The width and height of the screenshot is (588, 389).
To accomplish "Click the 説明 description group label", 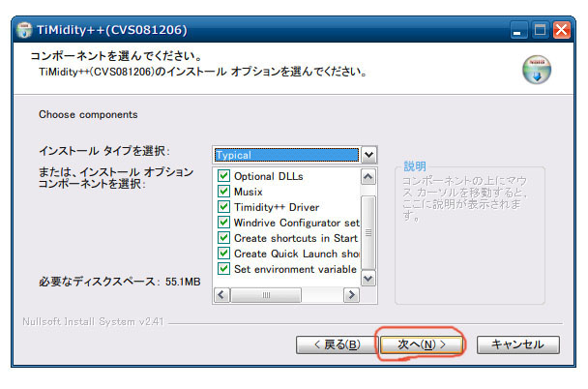I will tap(415, 166).
